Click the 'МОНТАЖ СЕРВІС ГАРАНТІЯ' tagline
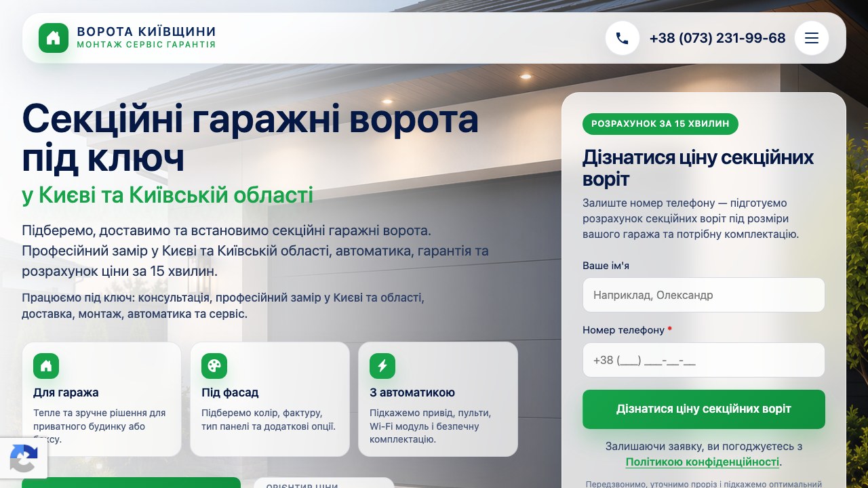 (146, 45)
